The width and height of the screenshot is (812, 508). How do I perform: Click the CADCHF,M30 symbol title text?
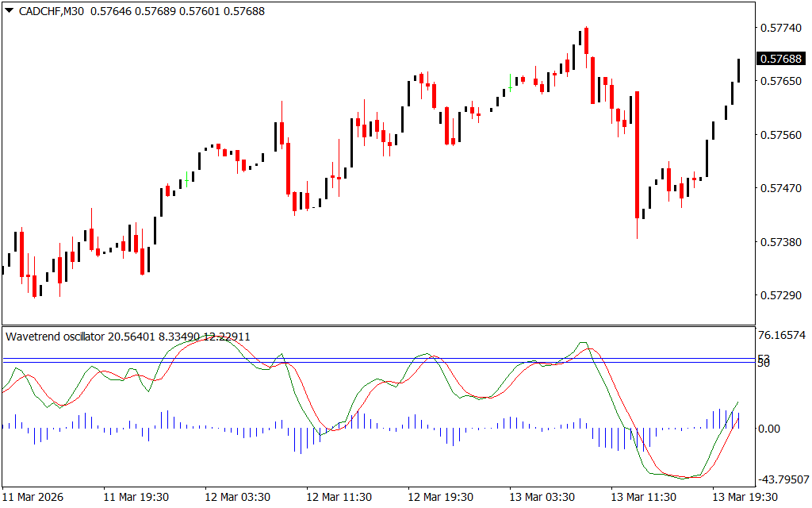[x=51, y=11]
